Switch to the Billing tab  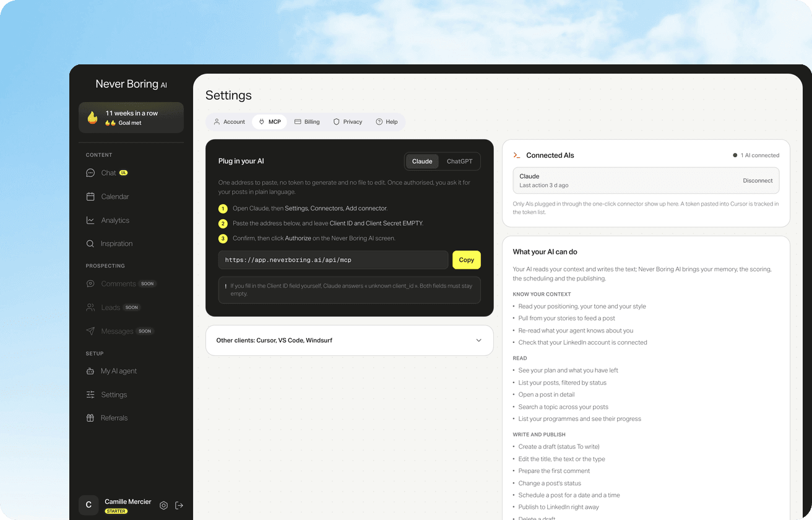(x=307, y=122)
